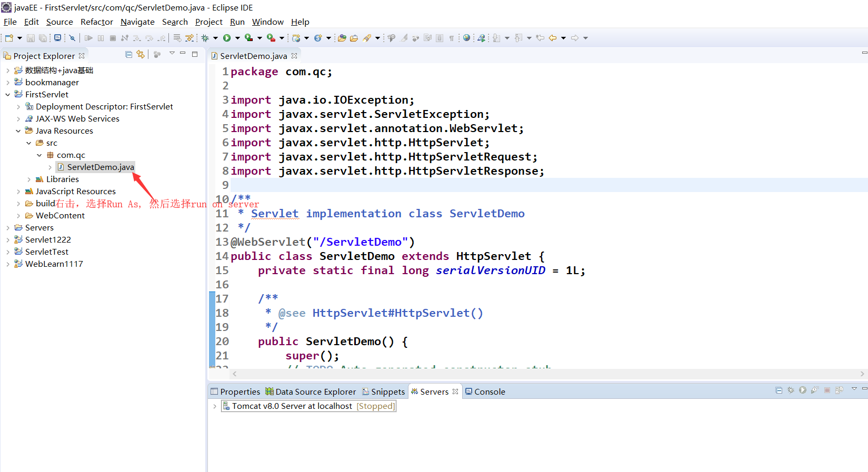
Task: Minimize the Project Explorer view
Action: coord(183,54)
